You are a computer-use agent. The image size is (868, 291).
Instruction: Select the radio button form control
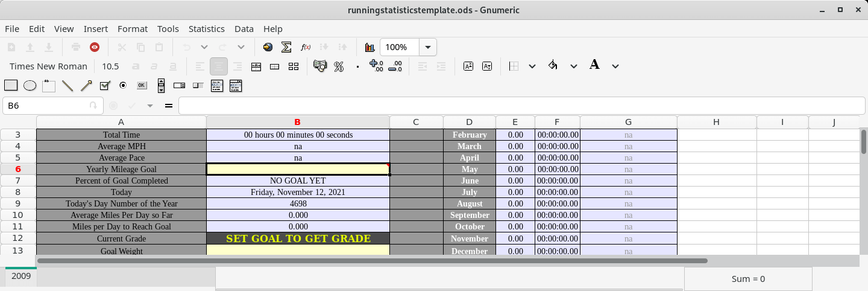coord(123,86)
